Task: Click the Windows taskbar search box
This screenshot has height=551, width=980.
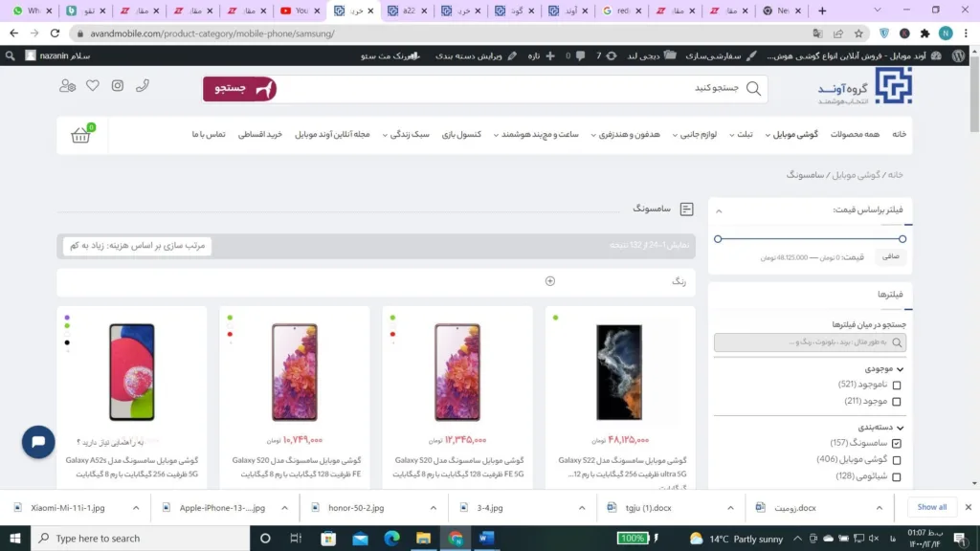Action: coord(140,538)
